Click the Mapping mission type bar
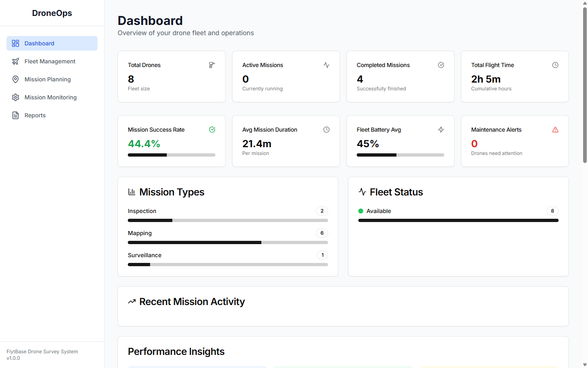The height and width of the screenshot is (368, 588). click(x=228, y=242)
